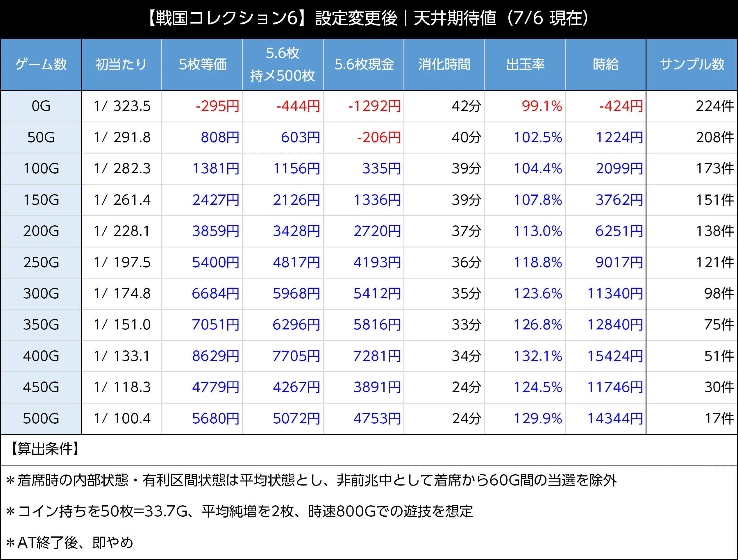Image resolution: width=738 pixels, height=560 pixels.
Task: Click the 4267円 value in 450G row
Action: pos(296,387)
